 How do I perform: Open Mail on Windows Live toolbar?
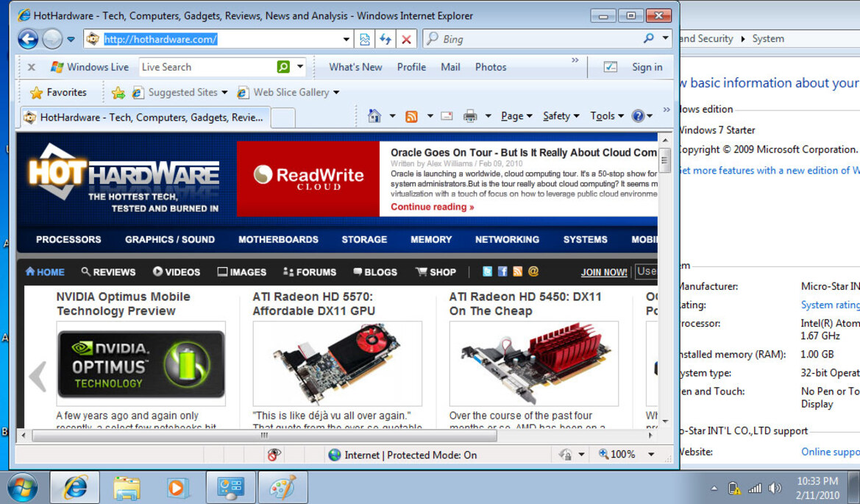tap(450, 67)
